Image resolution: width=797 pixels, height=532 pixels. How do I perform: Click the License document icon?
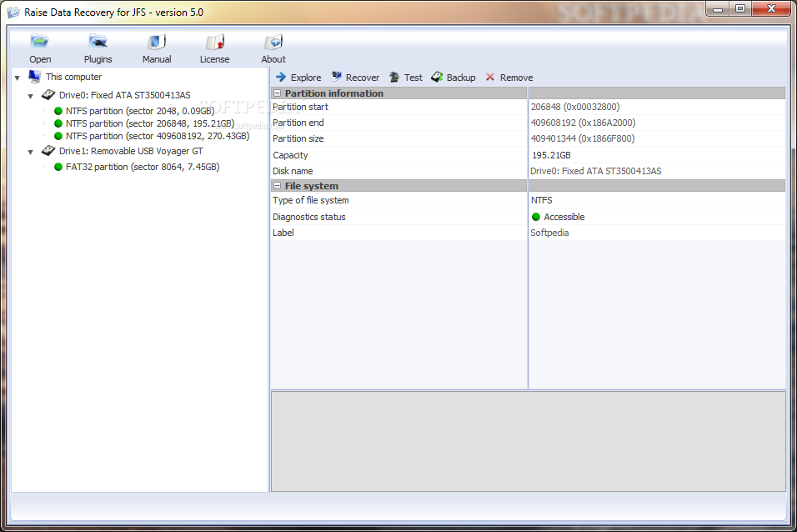pos(214,41)
